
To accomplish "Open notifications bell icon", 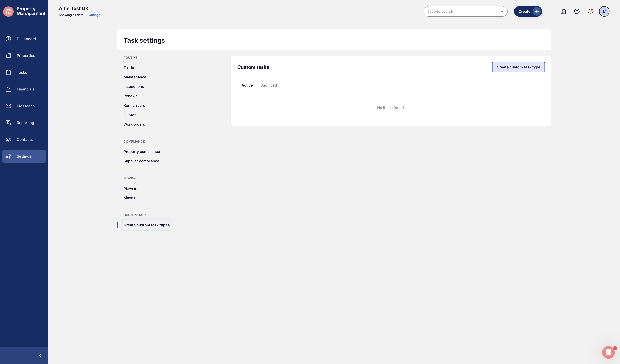I will (x=590, y=11).
